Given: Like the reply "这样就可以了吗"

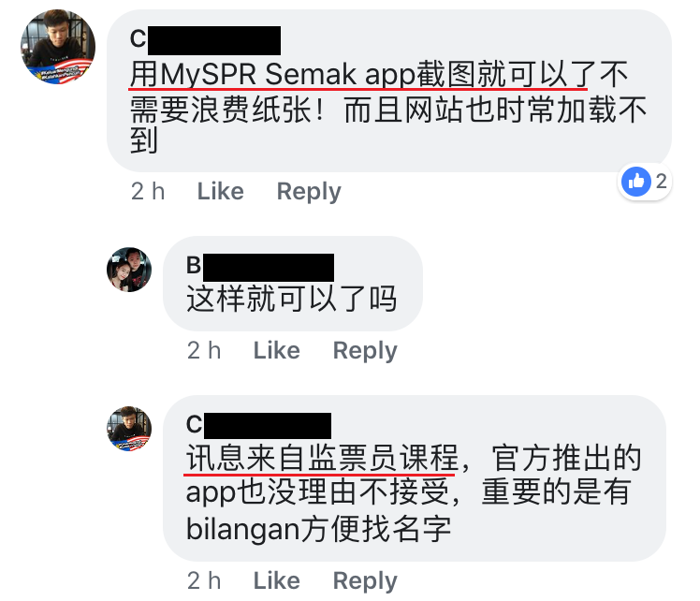Looking at the screenshot, I should tap(277, 350).
